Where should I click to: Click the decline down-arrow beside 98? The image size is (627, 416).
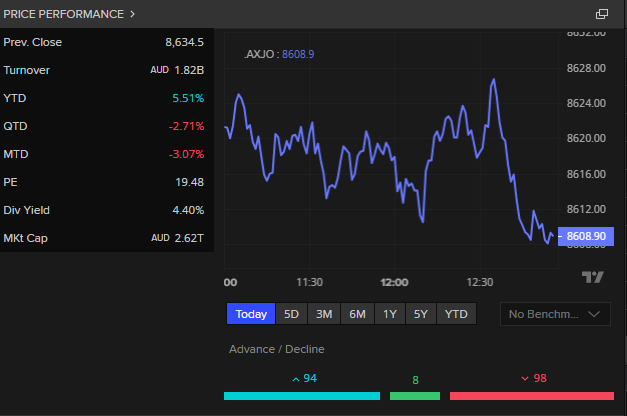click(525, 379)
